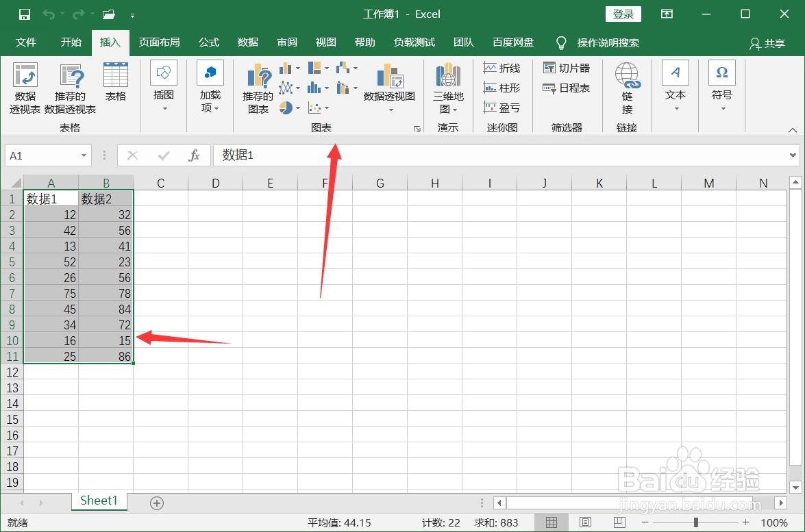
Task: Select column D header
Action: [216, 183]
